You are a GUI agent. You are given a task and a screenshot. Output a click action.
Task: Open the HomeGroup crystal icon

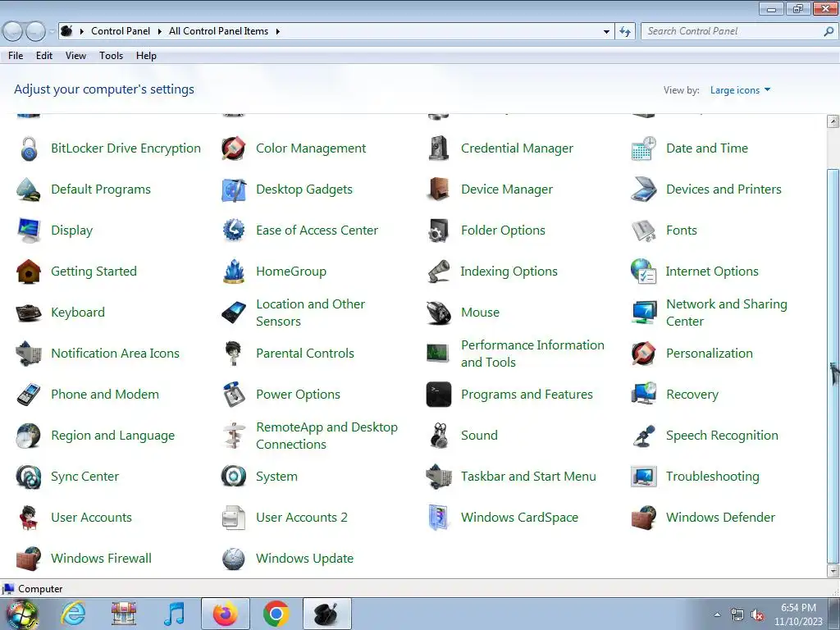tap(234, 272)
